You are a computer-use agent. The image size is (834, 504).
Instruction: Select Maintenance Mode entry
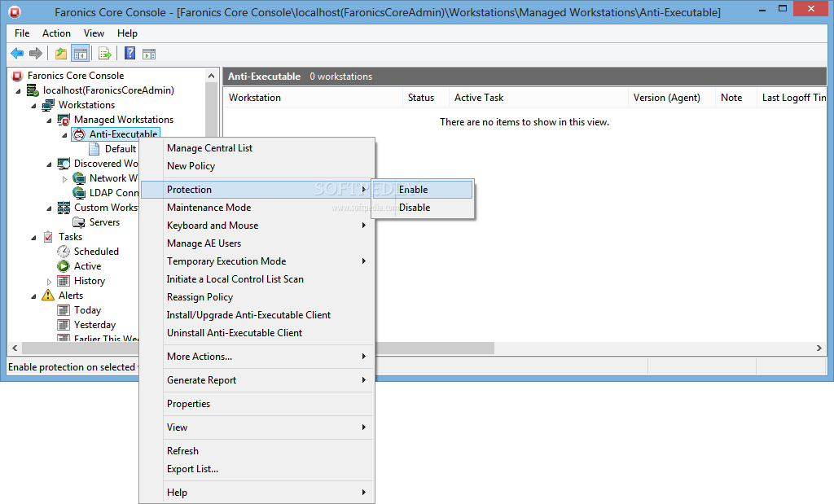point(257,208)
